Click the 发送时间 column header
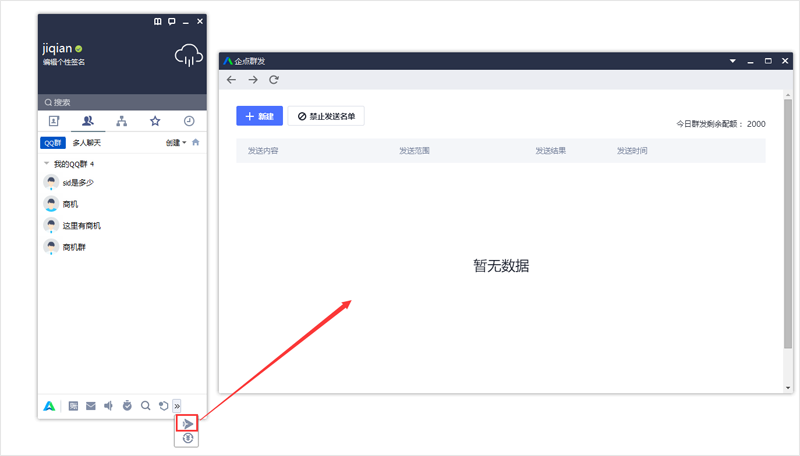Viewport: 800px width, 456px height. point(632,150)
